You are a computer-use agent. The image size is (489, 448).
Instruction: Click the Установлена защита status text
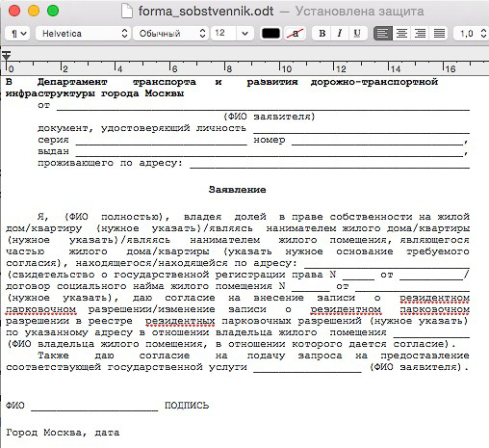pyautogui.click(x=359, y=12)
